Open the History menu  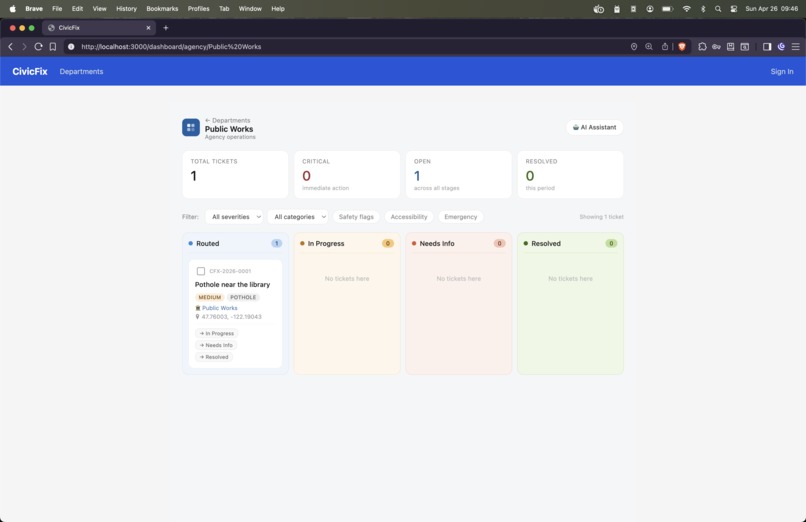point(126,9)
